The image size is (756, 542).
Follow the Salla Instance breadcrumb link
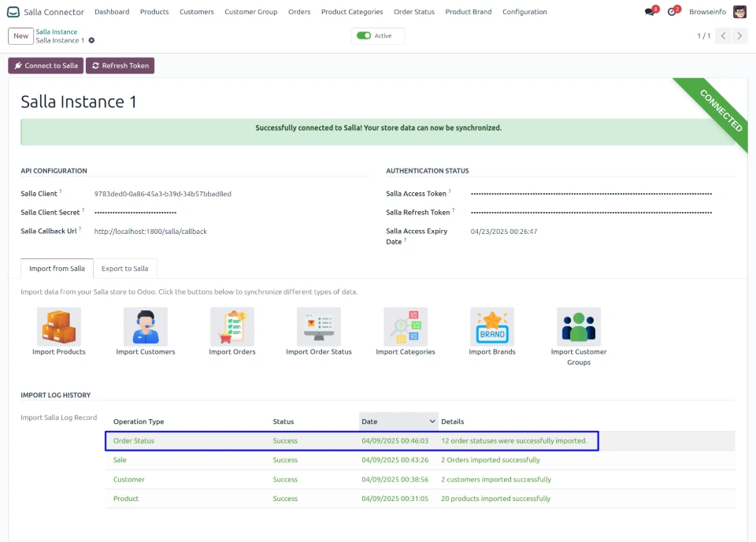57,32
